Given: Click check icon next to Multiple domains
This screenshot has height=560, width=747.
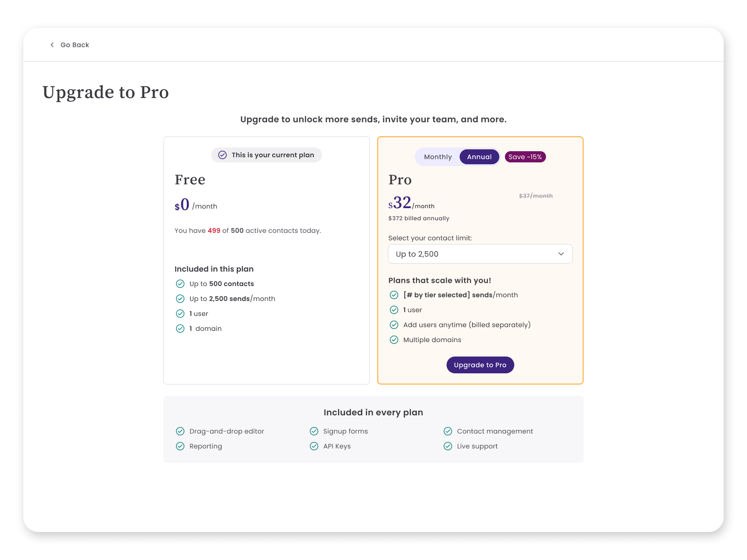Looking at the screenshot, I should click(x=394, y=340).
